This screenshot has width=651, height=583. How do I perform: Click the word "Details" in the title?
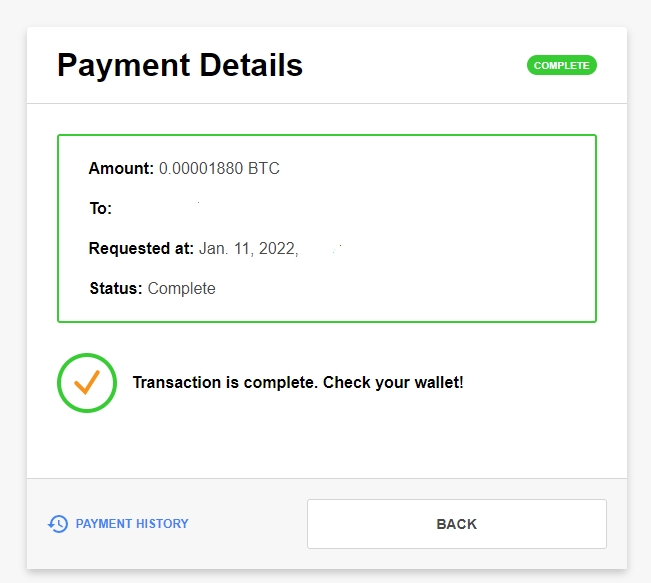pyautogui.click(x=251, y=66)
